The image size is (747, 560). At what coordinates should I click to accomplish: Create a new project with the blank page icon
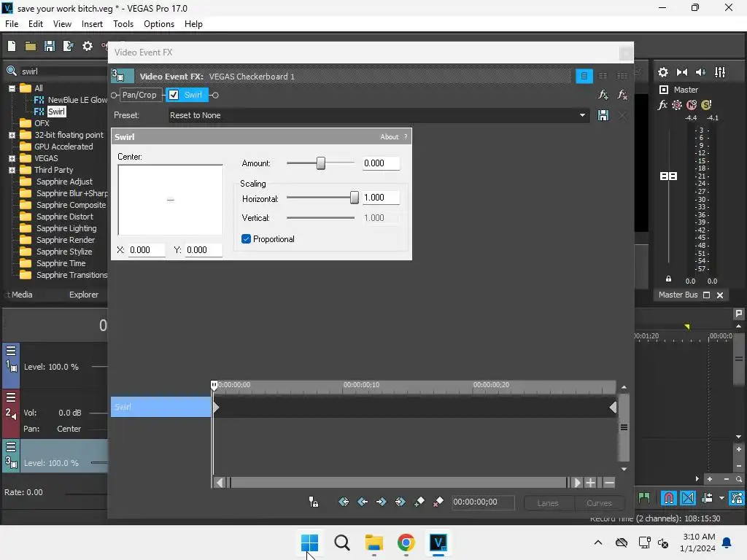tap(12, 46)
